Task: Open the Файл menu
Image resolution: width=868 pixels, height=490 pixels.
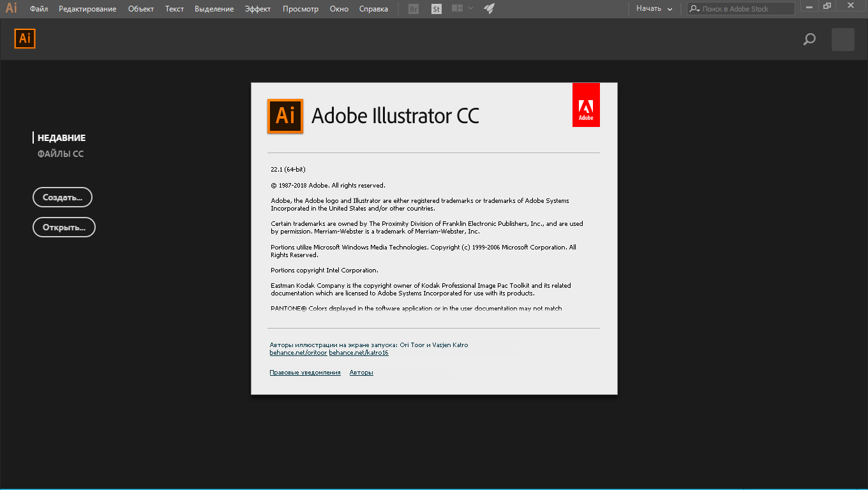Action: [x=39, y=9]
